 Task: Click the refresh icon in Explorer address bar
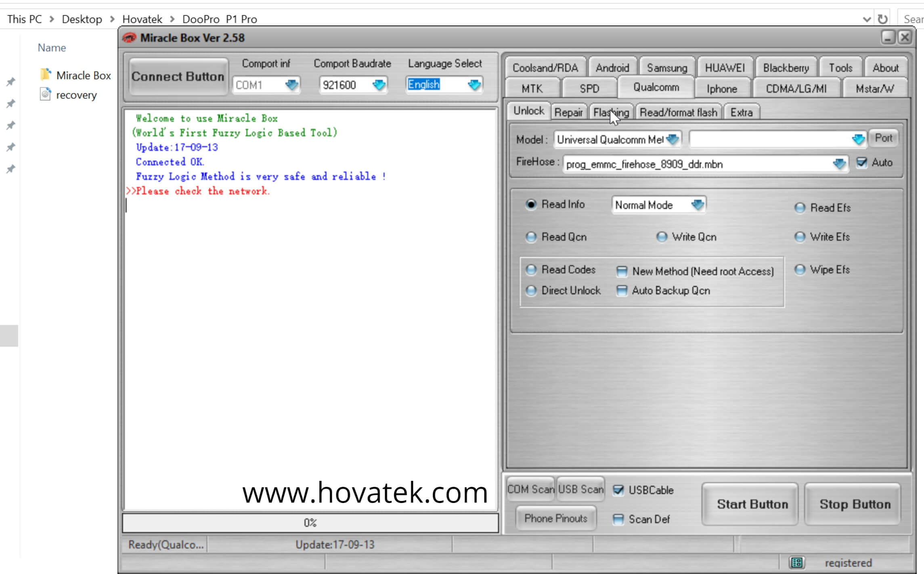882,19
